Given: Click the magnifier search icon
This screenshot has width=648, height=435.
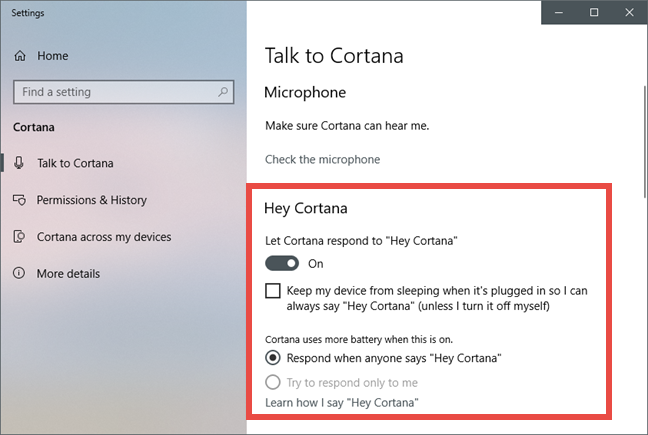Looking at the screenshot, I should point(223,92).
